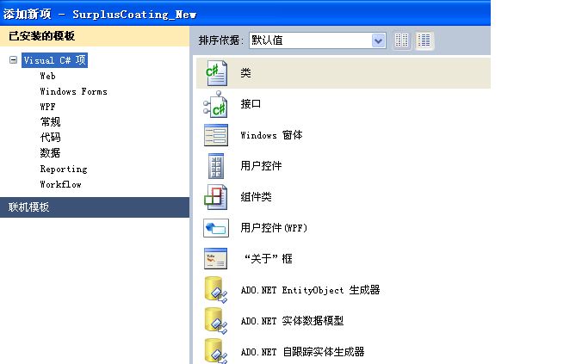Screen dimensions: 588x364
Task: Collapse the Visual C# 项 tree node
Action: (x=13, y=60)
